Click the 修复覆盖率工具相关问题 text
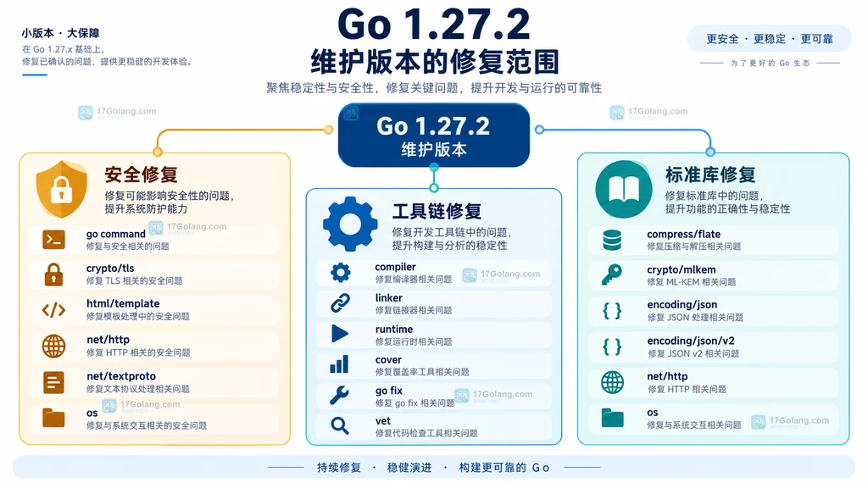Viewport: 868px width, 488px height. click(x=422, y=372)
